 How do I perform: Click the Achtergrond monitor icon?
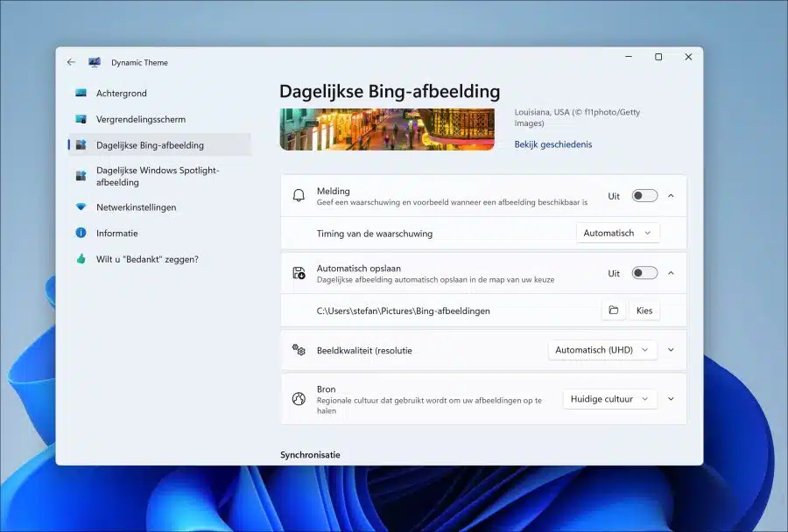(81, 93)
